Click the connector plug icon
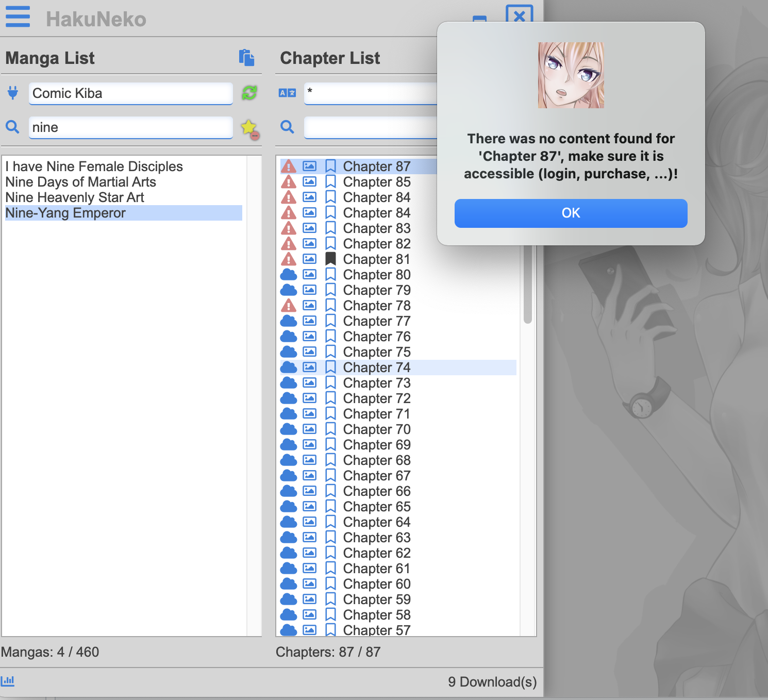The height and width of the screenshot is (700, 768). click(12, 93)
